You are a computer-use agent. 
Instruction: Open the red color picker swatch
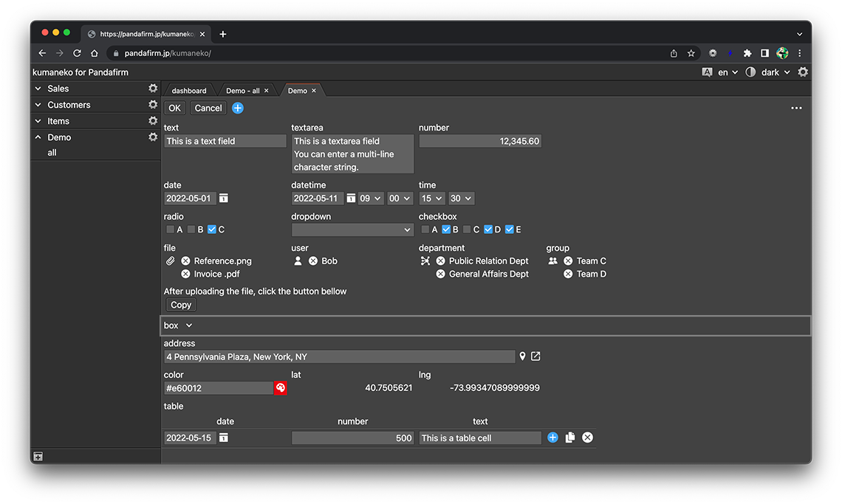[281, 388]
